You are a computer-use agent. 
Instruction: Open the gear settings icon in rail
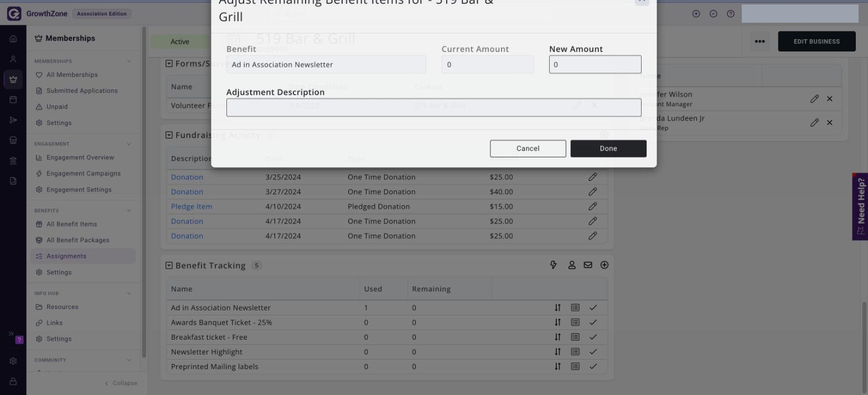coord(13,361)
